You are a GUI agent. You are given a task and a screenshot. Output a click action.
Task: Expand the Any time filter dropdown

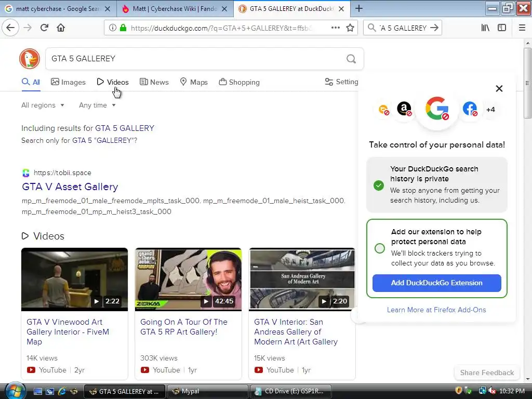97,105
